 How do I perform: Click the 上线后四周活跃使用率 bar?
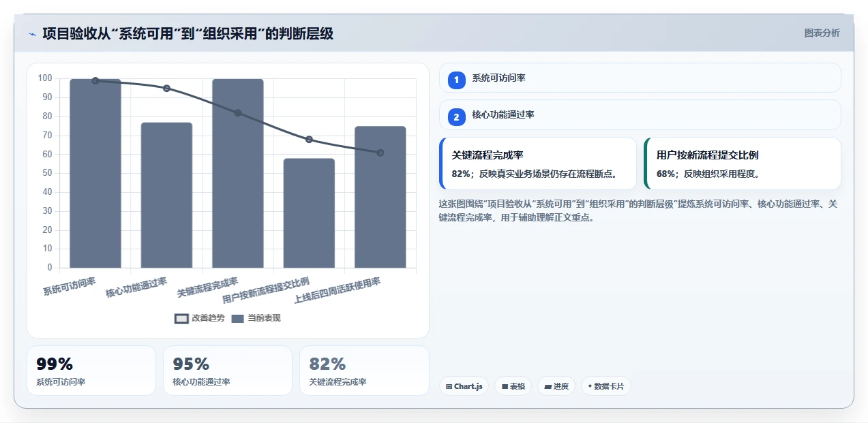point(380,198)
